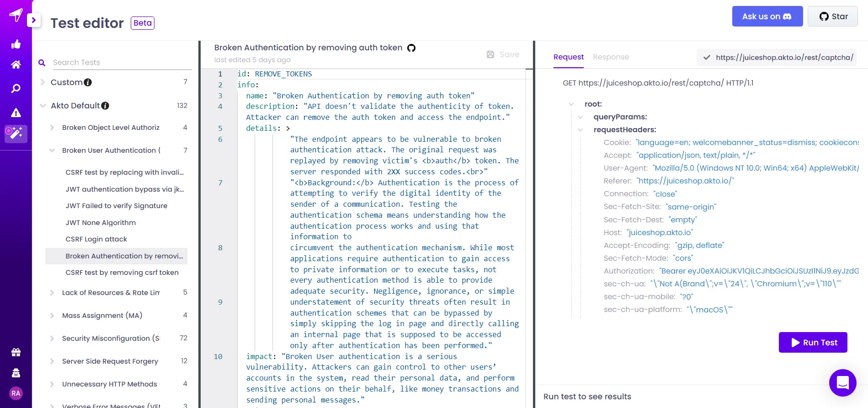Image resolution: width=868 pixels, height=408 pixels.
Task: Open the juiceshop captcha URL dropdown
Action: point(777,58)
